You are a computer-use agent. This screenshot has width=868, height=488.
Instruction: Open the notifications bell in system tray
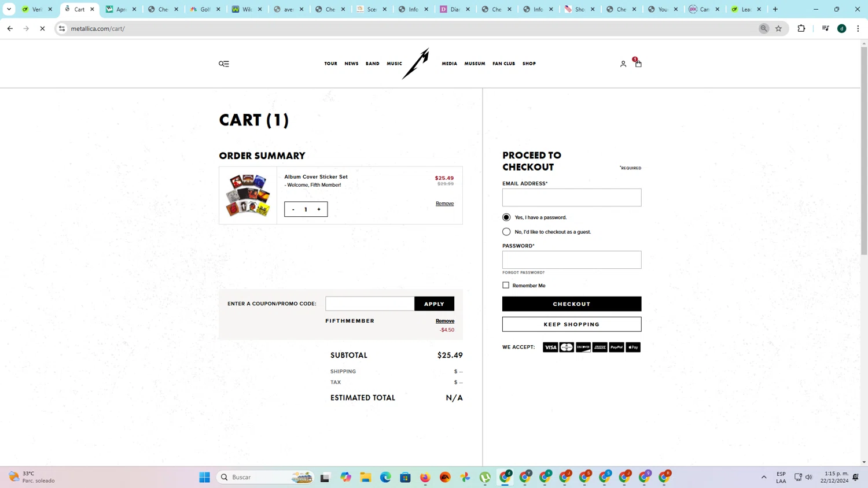pos(856,477)
